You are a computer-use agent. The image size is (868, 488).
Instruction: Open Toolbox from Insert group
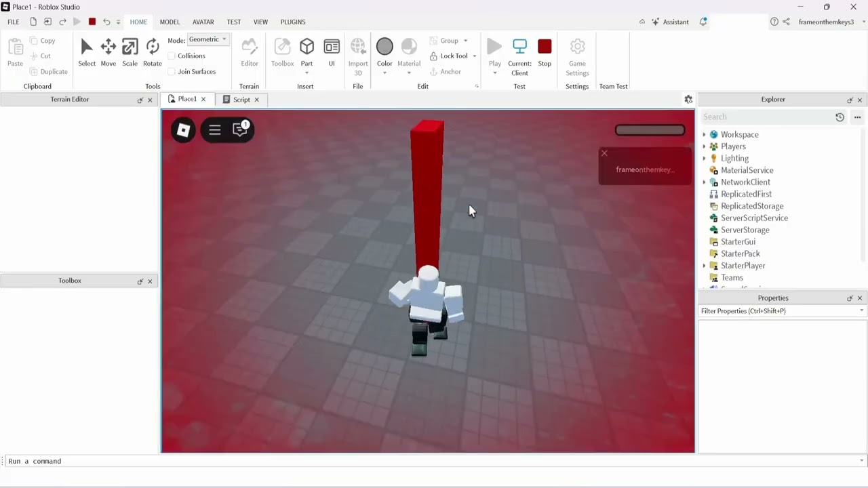[282, 53]
